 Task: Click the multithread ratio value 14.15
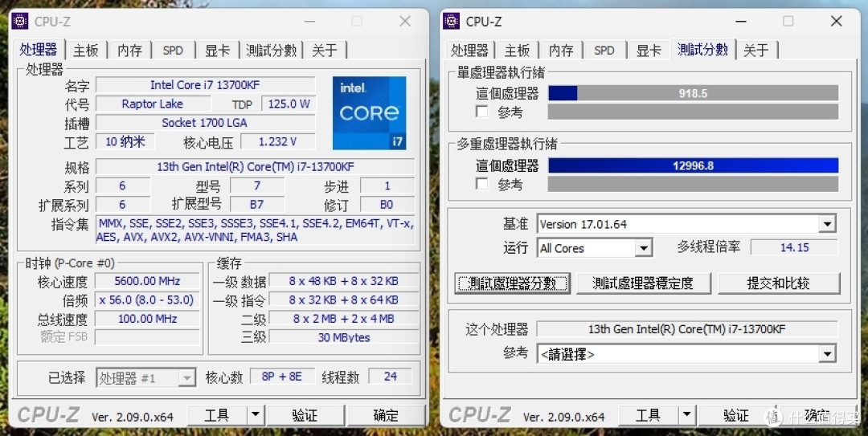[794, 247]
